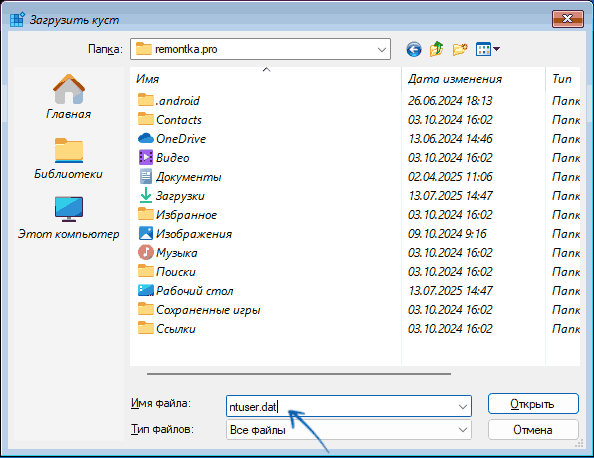Screen dimensions: 594x458
Task: Select date 26.06.2024 18:13 cell
Action: (x=450, y=101)
